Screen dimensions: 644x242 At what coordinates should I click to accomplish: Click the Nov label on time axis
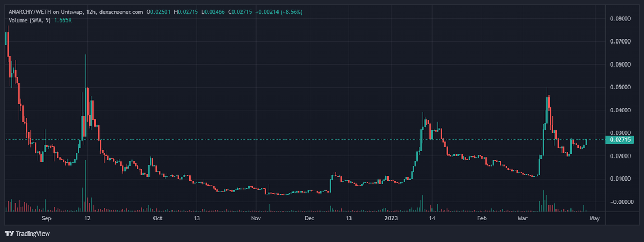click(255, 219)
